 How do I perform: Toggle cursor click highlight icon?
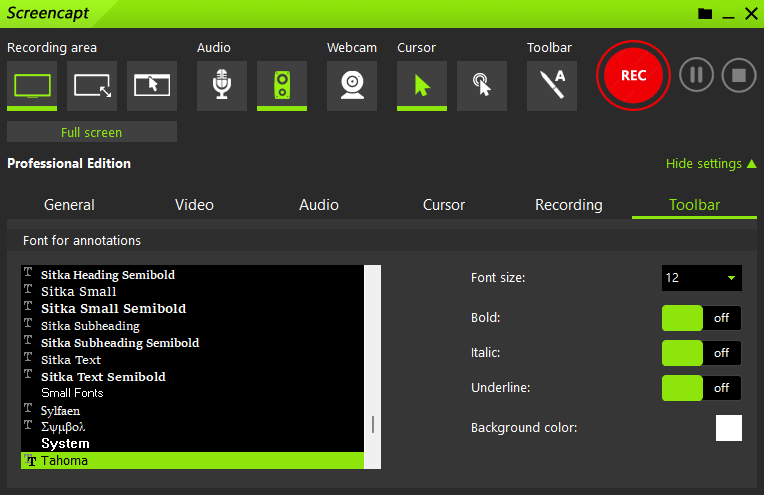[x=482, y=86]
